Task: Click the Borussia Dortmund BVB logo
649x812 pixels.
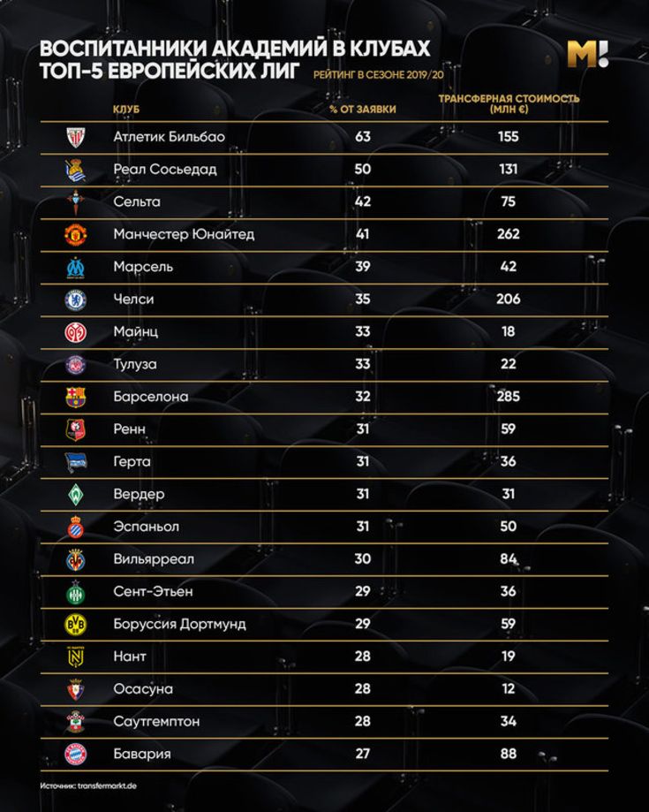Action: tap(76, 625)
